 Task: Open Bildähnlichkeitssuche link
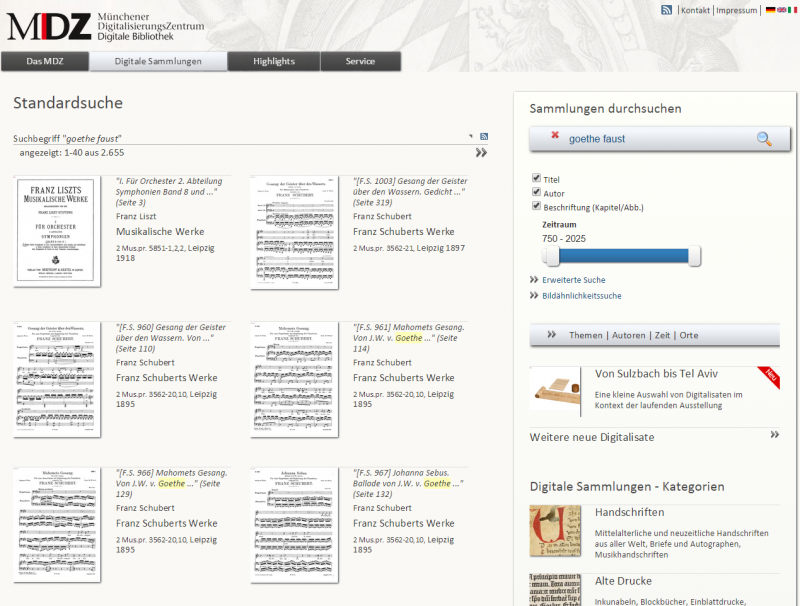click(582, 296)
